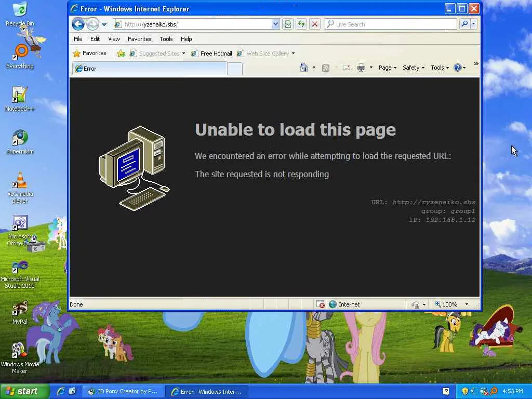Open the search provider dropdown arrow
The width and height of the screenshot is (532, 399).
[x=474, y=24]
